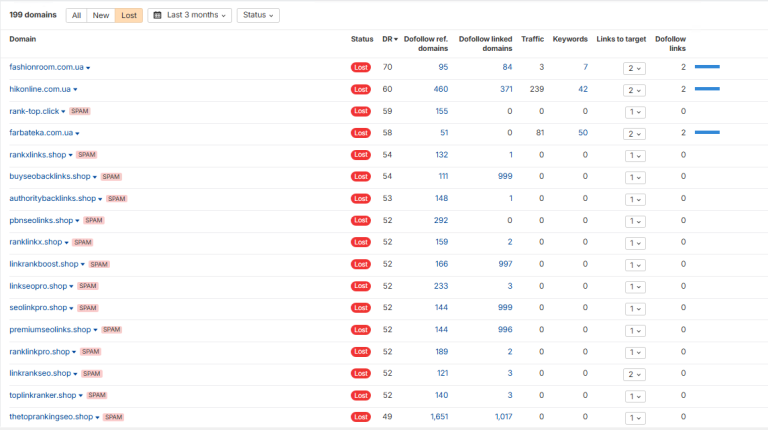Expand the caret next to toplinkranker.shop
768x430 pixels.
tap(81, 396)
